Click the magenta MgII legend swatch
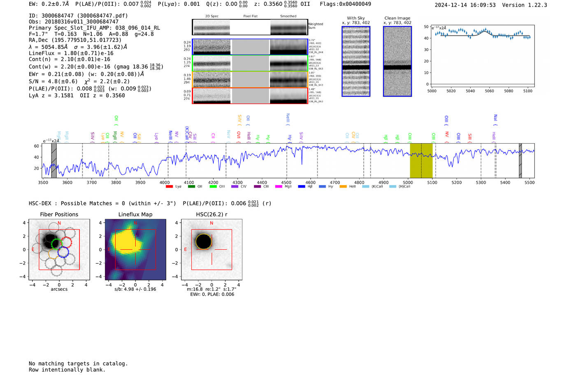This screenshot has width=576, height=392. click(279, 187)
